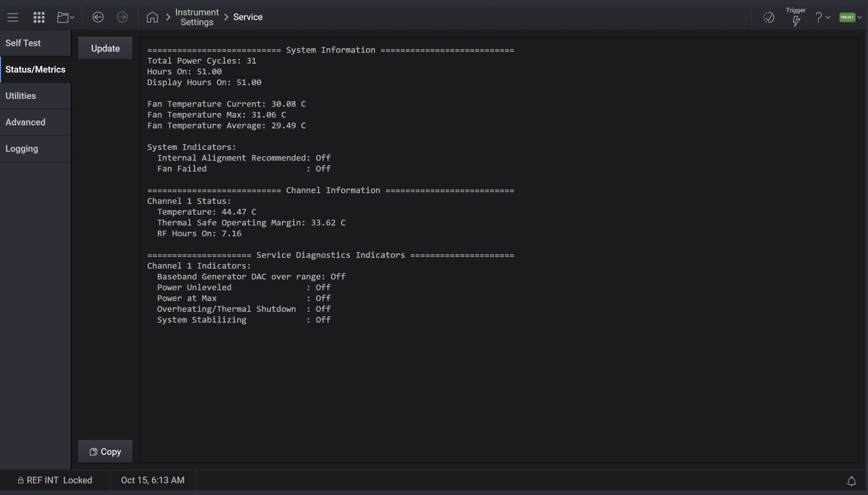The image size is (868, 495).
Task: Expand the help question mark dropdown
Action: click(x=822, y=18)
